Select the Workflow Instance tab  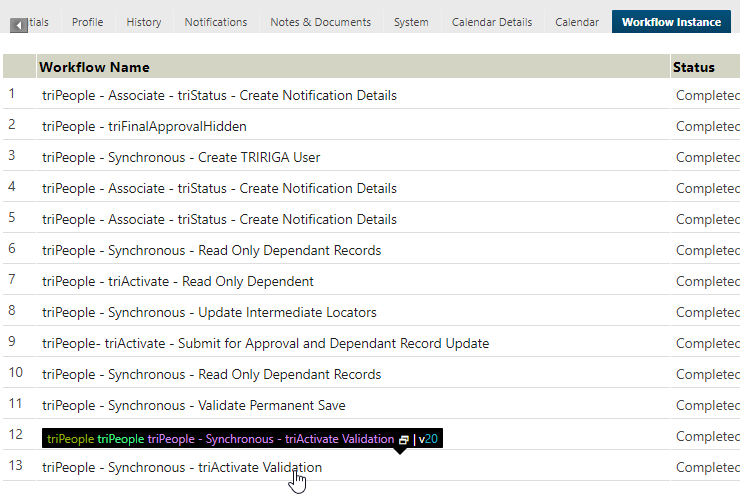(671, 22)
